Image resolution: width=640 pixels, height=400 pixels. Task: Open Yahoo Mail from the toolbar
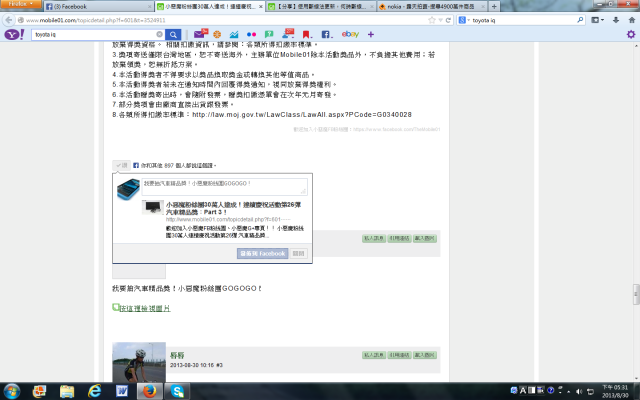pyautogui.click(x=200, y=34)
